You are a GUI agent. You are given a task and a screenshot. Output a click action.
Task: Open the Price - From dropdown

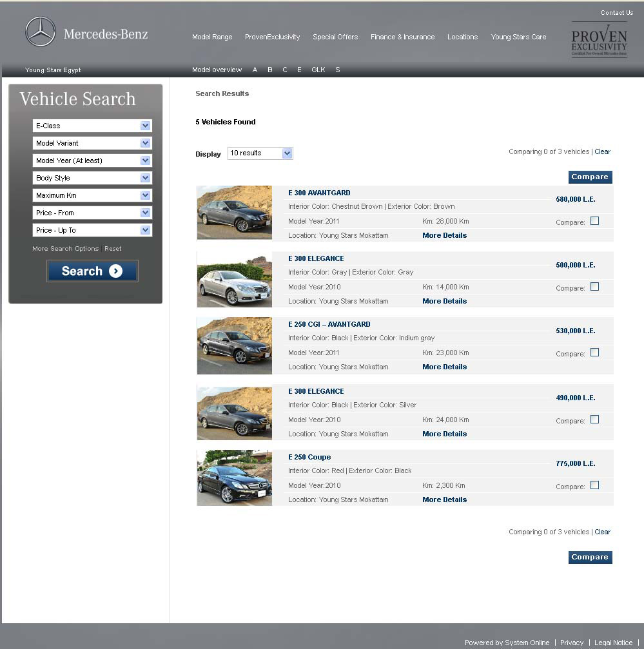[x=92, y=213]
